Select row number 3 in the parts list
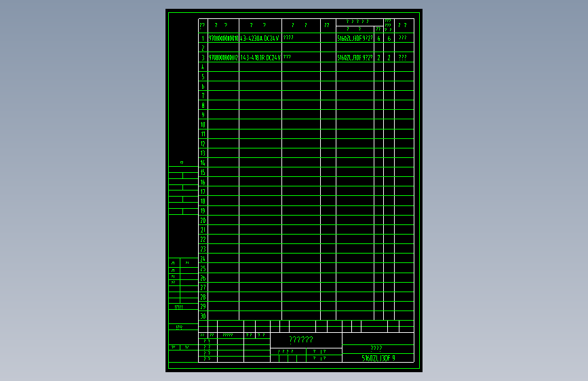 [x=203, y=58]
